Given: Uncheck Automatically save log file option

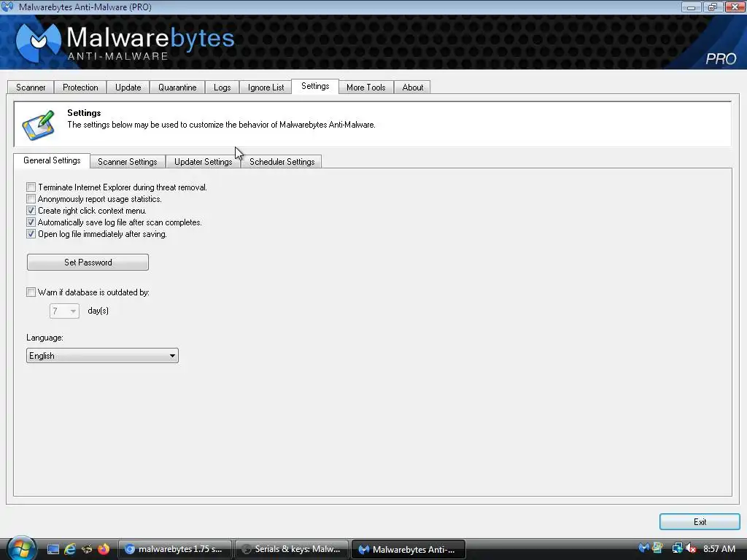Looking at the screenshot, I should 31,222.
